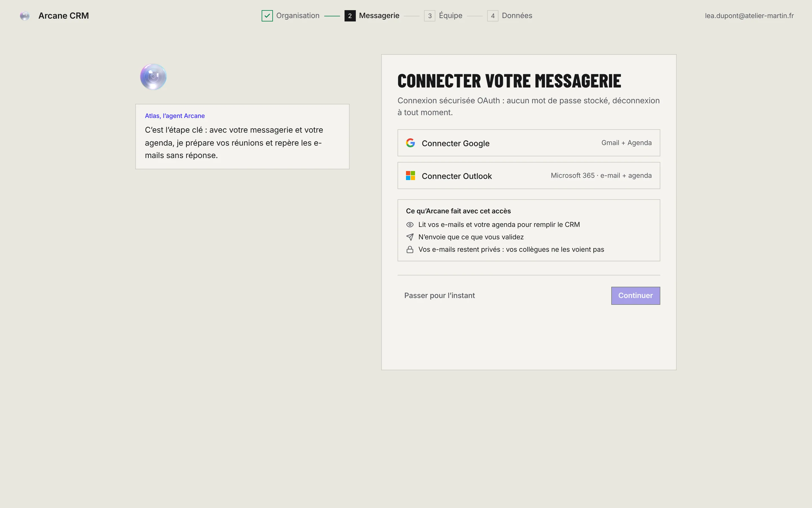Image resolution: width=812 pixels, height=508 pixels.
Task: Click the Google logo icon
Action: 410,143
